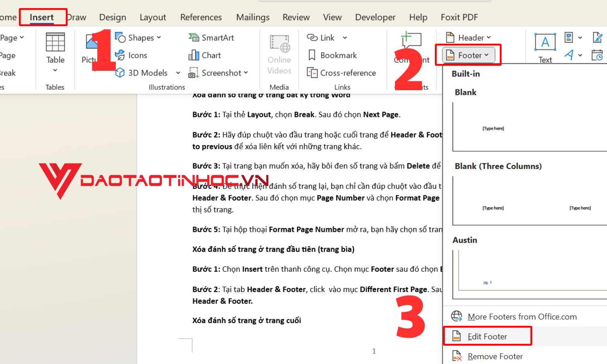Click the text 'thị số trang.'
The height and width of the screenshot is (364, 607).
tap(213, 210)
